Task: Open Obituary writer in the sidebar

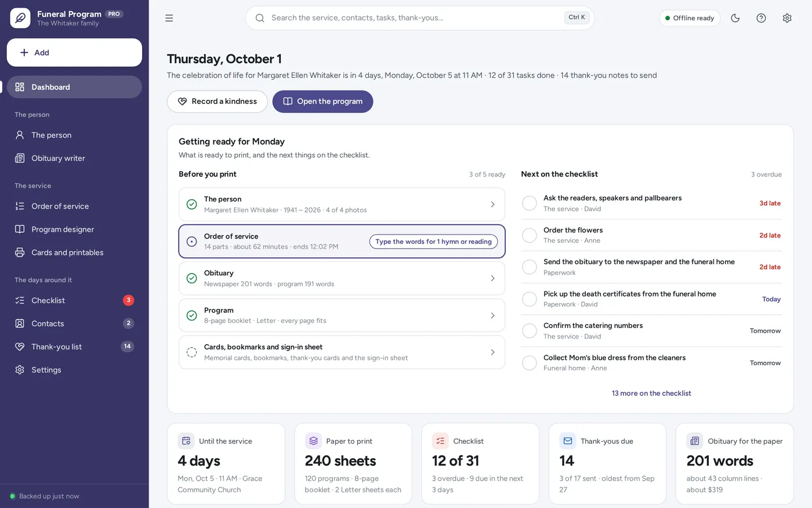Action: [x=74, y=158]
